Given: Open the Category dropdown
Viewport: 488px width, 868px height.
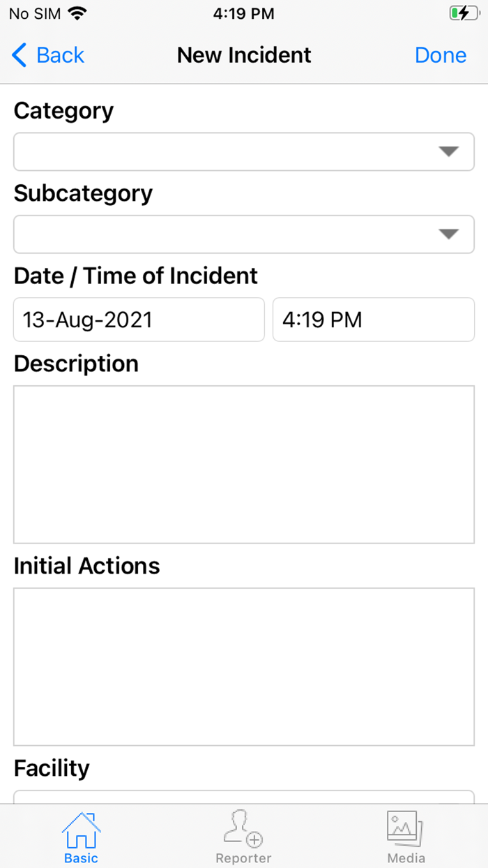Looking at the screenshot, I should point(244,151).
